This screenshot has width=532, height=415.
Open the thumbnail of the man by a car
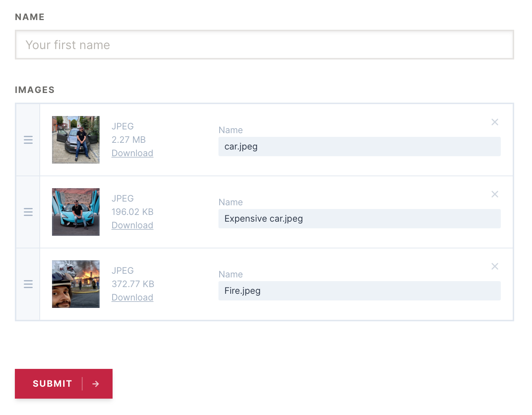[75, 139]
